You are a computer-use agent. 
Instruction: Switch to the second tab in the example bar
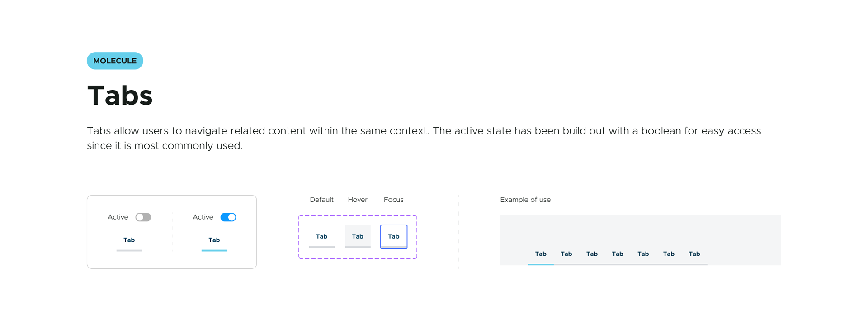click(566, 254)
